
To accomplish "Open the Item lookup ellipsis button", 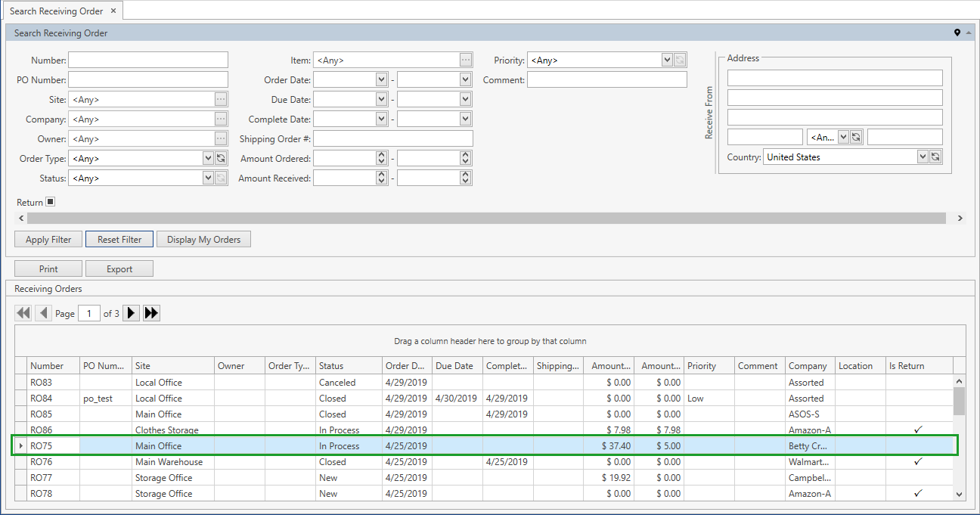I will 467,59.
